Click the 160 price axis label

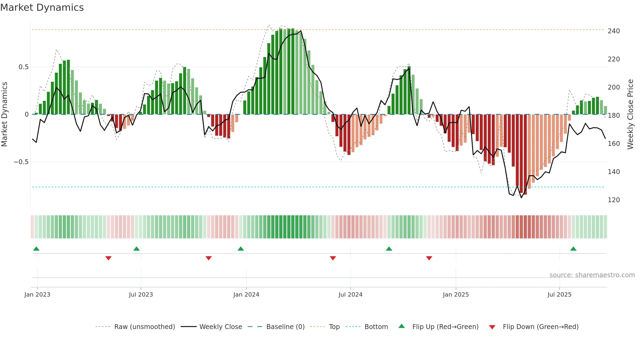(614, 144)
